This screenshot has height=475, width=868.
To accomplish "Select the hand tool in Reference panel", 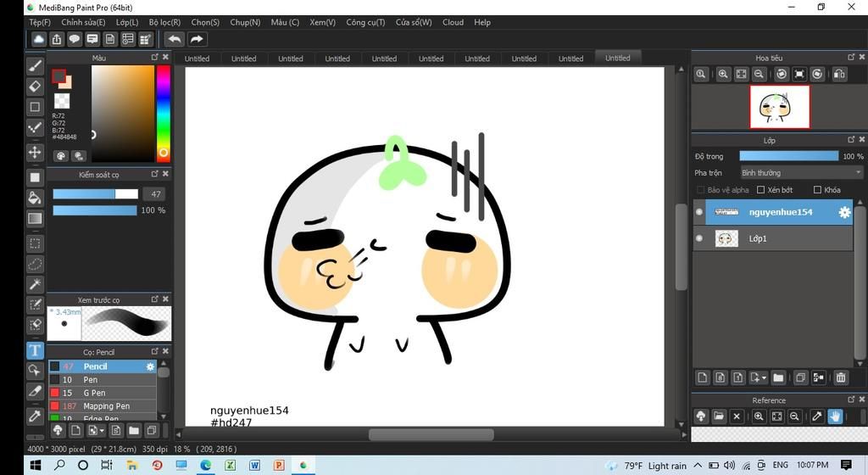I will [x=835, y=416].
